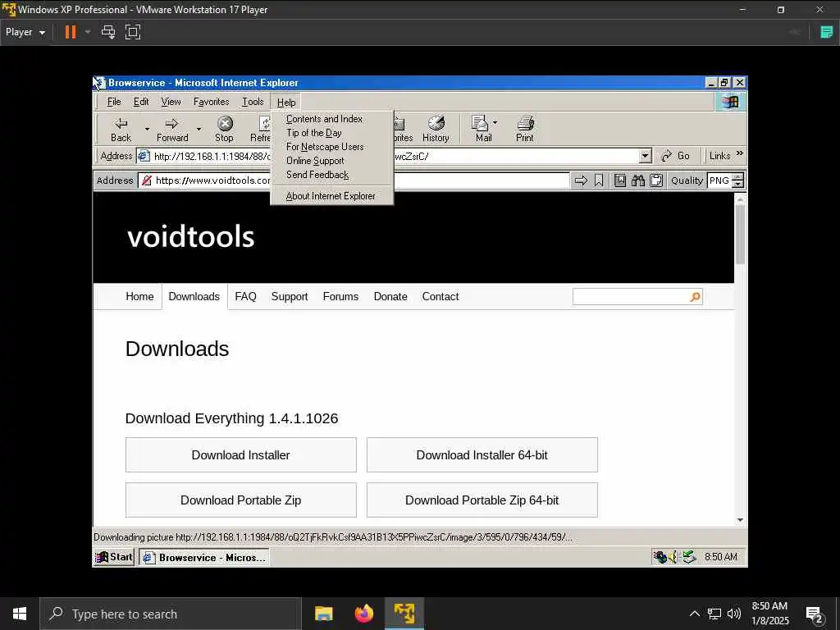Open Windows 10 notification center icon
The height and width of the screenshot is (630, 840).
[x=815, y=614]
